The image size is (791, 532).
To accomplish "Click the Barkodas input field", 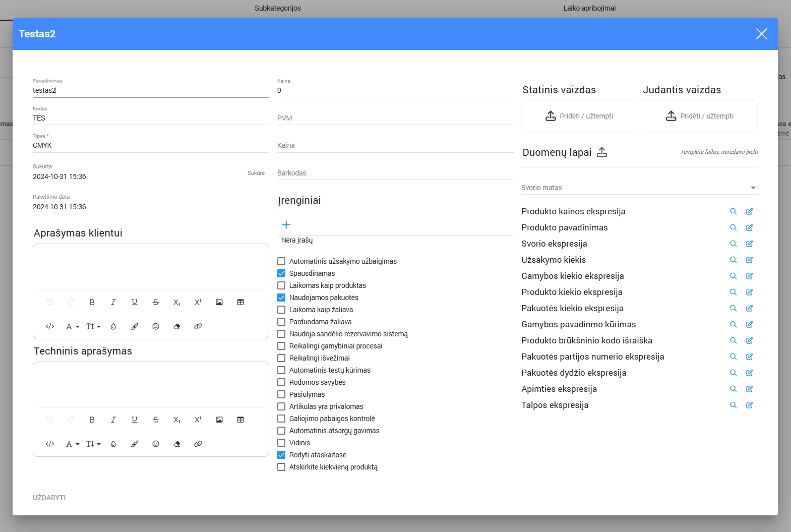I will point(395,173).
